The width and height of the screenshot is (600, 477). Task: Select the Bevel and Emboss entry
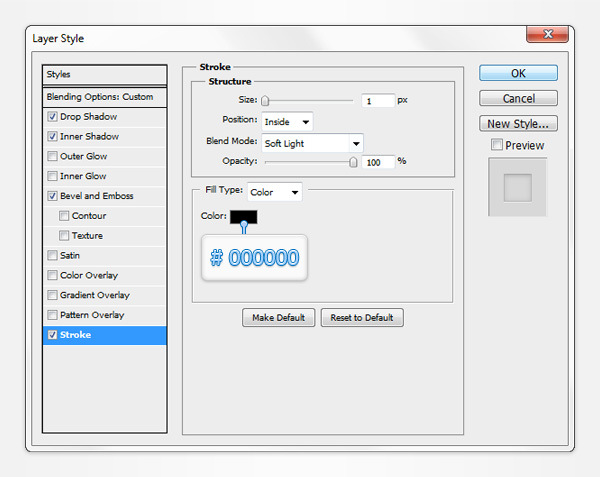pos(97,196)
